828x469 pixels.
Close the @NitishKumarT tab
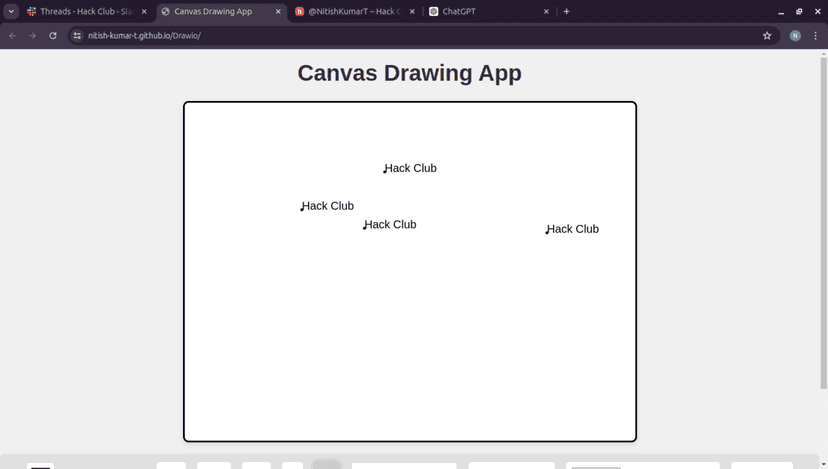(x=412, y=11)
